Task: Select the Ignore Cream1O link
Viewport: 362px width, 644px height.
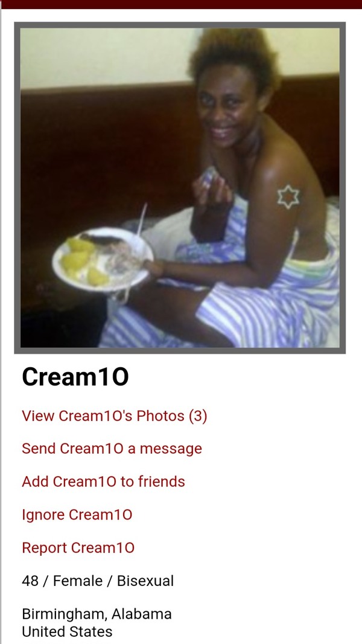Action: coord(77,514)
